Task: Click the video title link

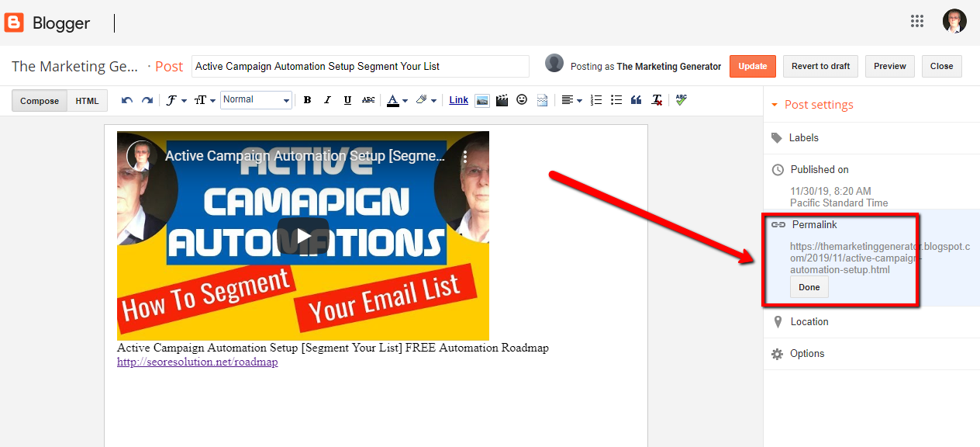Action: point(305,156)
